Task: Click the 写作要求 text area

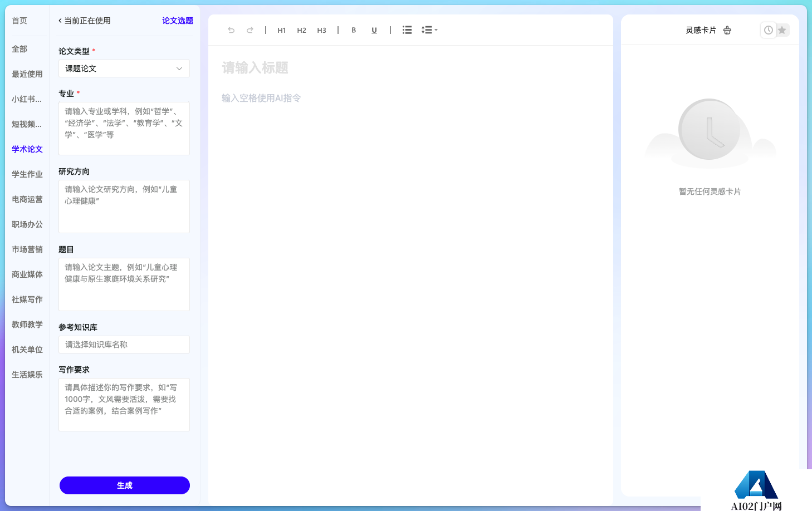Action: pos(124,405)
